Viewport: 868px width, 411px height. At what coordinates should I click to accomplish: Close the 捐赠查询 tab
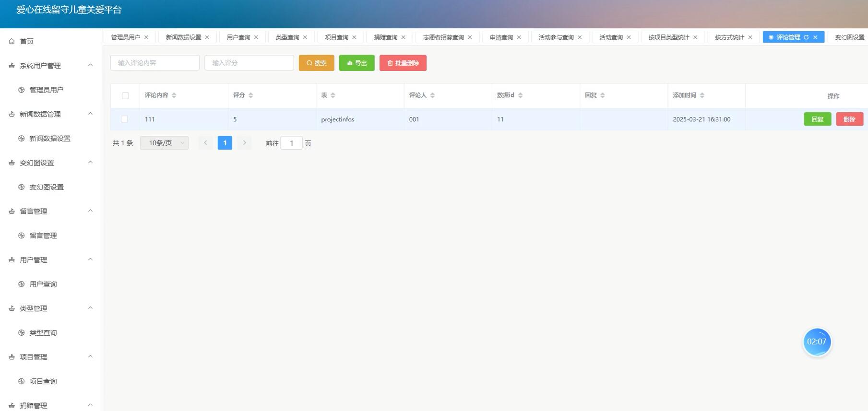(x=404, y=37)
